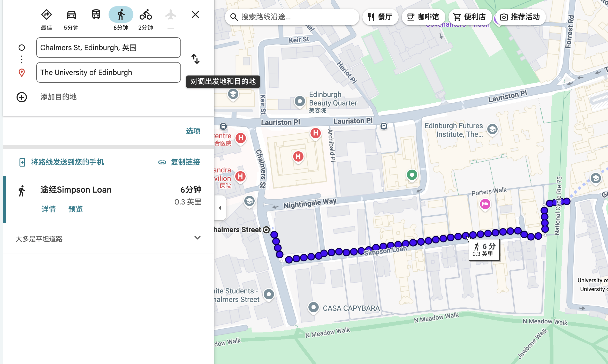Click the route preview 预览 link
The height and width of the screenshot is (364, 608).
(x=75, y=209)
